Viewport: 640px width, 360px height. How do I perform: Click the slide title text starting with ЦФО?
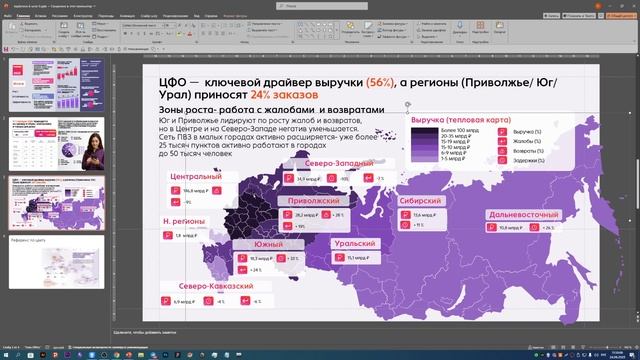(x=358, y=89)
